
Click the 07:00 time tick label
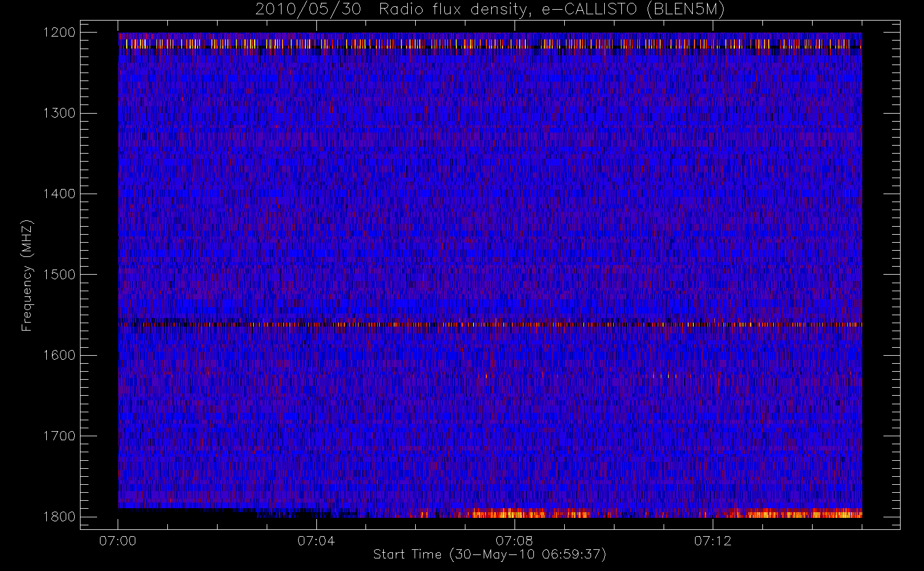tap(118, 541)
